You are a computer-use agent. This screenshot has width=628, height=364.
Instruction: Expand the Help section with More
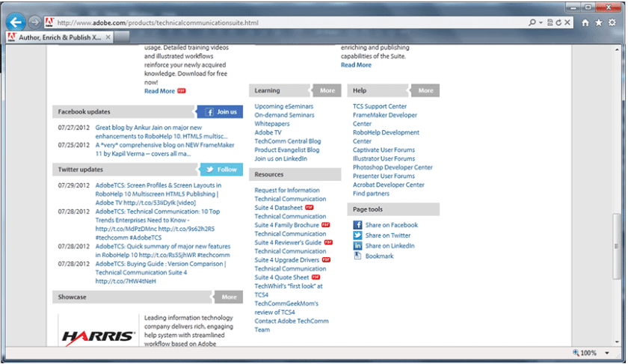pyautogui.click(x=425, y=90)
